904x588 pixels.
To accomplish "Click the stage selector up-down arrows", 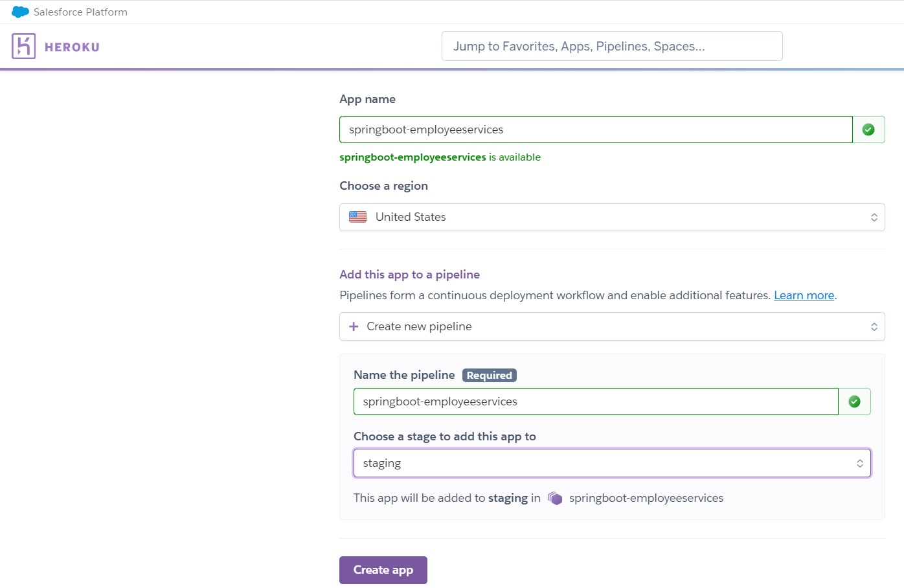I will coord(859,463).
